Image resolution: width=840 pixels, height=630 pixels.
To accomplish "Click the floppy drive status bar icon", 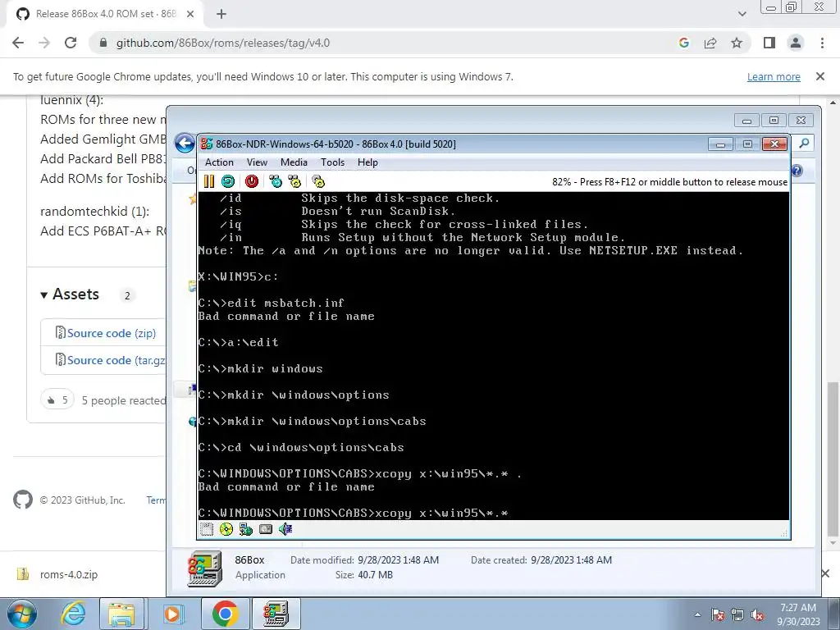I will point(207,529).
